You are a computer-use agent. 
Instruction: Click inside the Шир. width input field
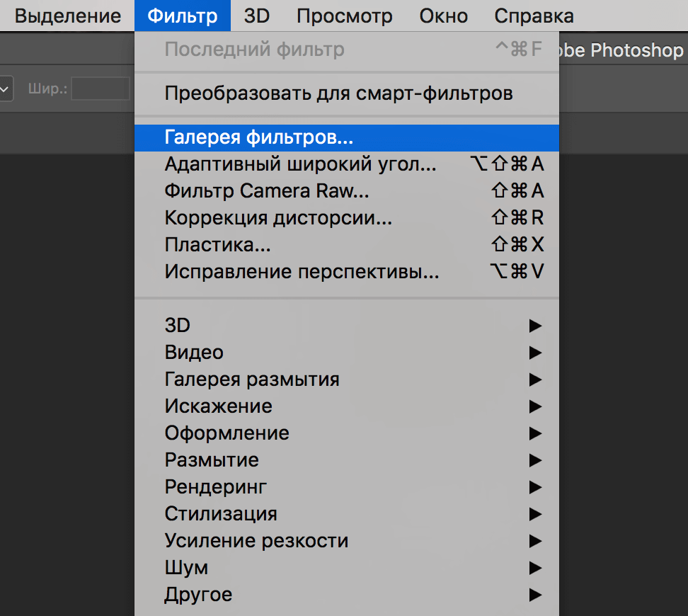[x=99, y=89]
